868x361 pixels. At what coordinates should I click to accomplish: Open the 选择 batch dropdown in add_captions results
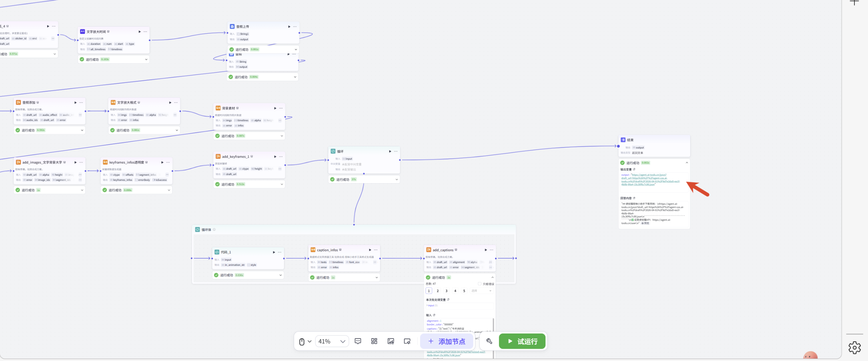(481, 291)
